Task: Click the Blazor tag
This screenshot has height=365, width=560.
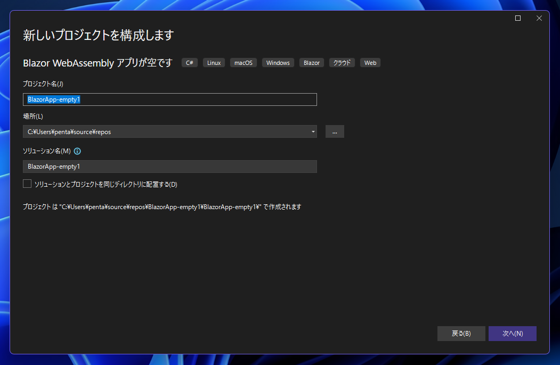Action: click(311, 63)
